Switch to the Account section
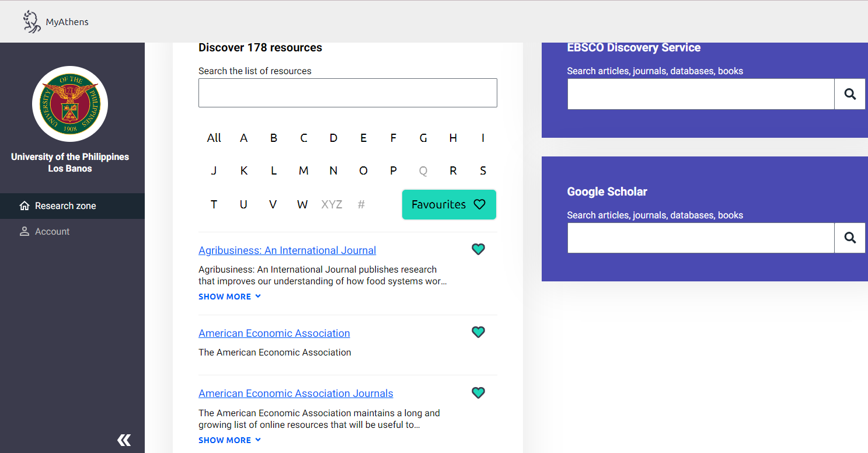The width and height of the screenshot is (868, 453). click(x=51, y=231)
